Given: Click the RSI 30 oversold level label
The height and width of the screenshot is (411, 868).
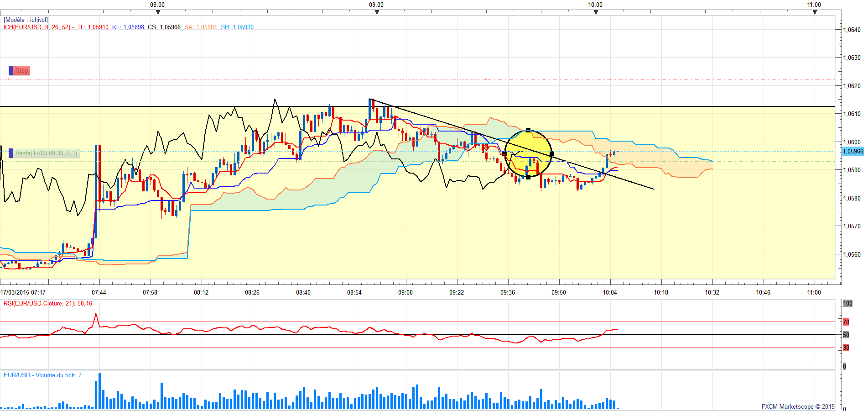Looking at the screenshot, I should coord(846,348).
